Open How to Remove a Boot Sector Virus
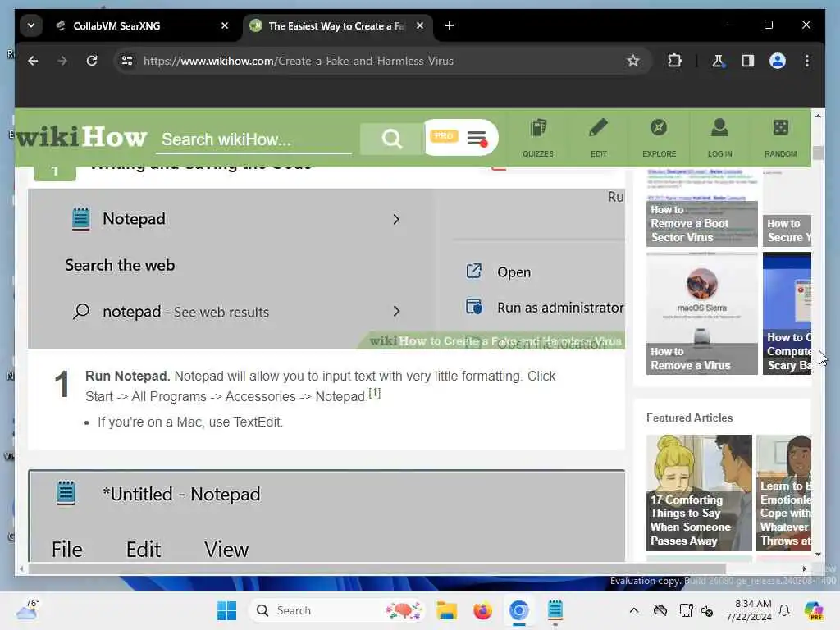Image resolution: width=840 pixels, height=630 pixels. (702, 208)
